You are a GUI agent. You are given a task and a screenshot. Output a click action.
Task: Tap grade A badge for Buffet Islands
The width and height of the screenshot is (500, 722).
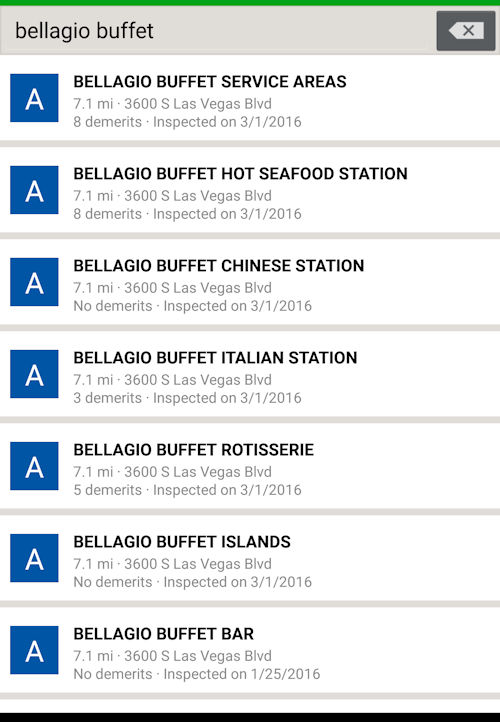34,558
